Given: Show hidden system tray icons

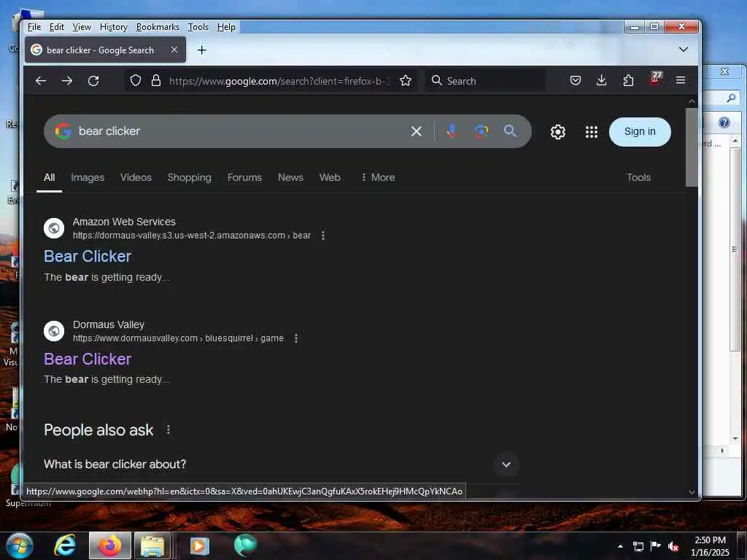Looking at the screenshot, I should click(x=620, y=546).
